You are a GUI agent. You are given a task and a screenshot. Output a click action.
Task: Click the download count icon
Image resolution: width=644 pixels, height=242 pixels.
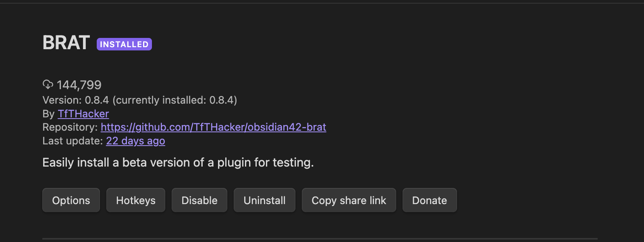point(48,85)
